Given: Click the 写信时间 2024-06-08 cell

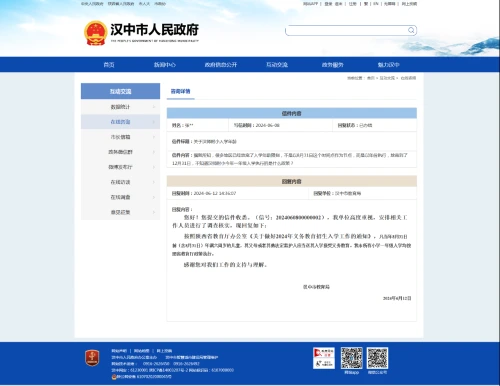Looking at the screenshot, I should pyautogui.click(x=280, y=125).
